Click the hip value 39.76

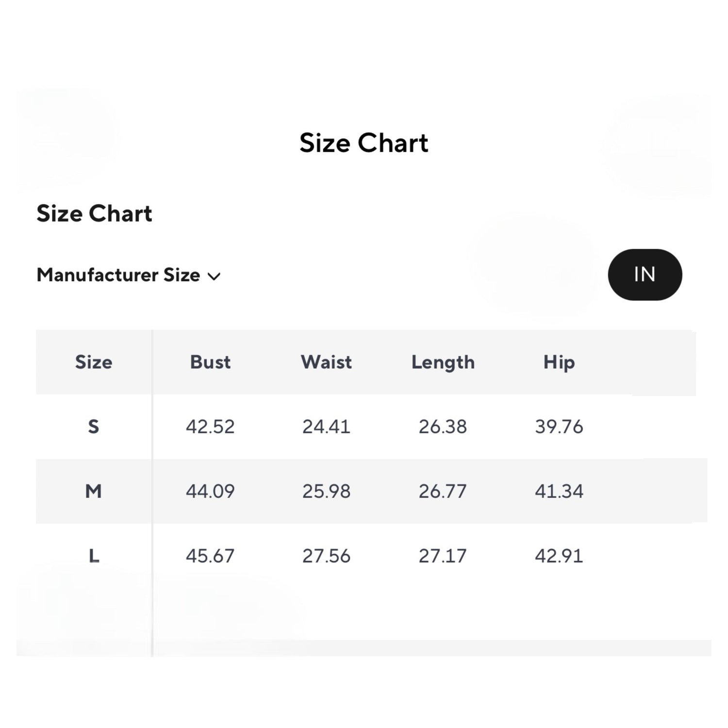click(559, 427)
